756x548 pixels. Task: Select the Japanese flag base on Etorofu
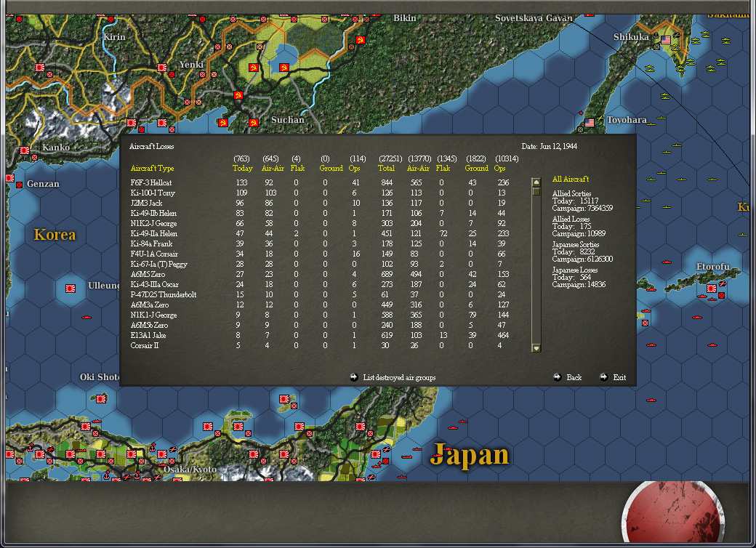point(711,289)
